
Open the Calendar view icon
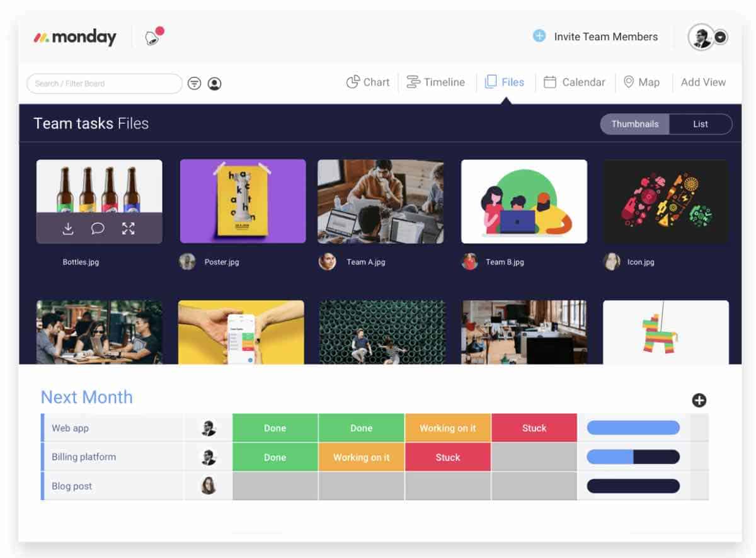(x=551, y=82)
